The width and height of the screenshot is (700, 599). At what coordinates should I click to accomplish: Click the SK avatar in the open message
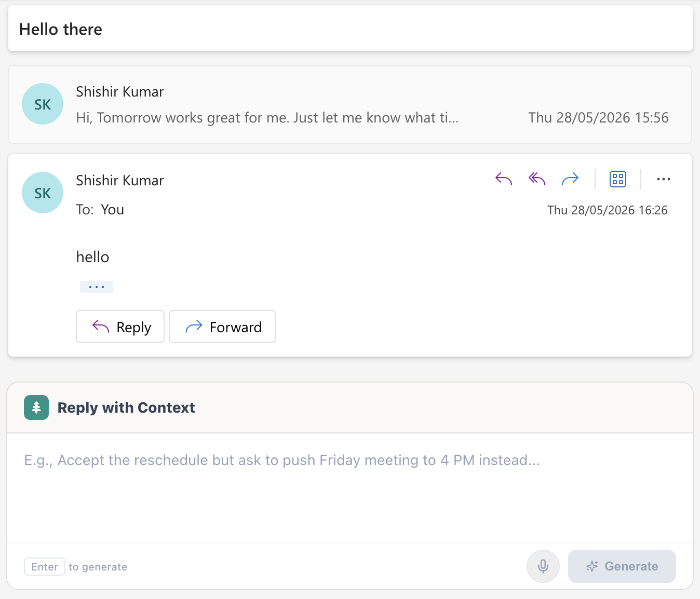coord(43,193)
